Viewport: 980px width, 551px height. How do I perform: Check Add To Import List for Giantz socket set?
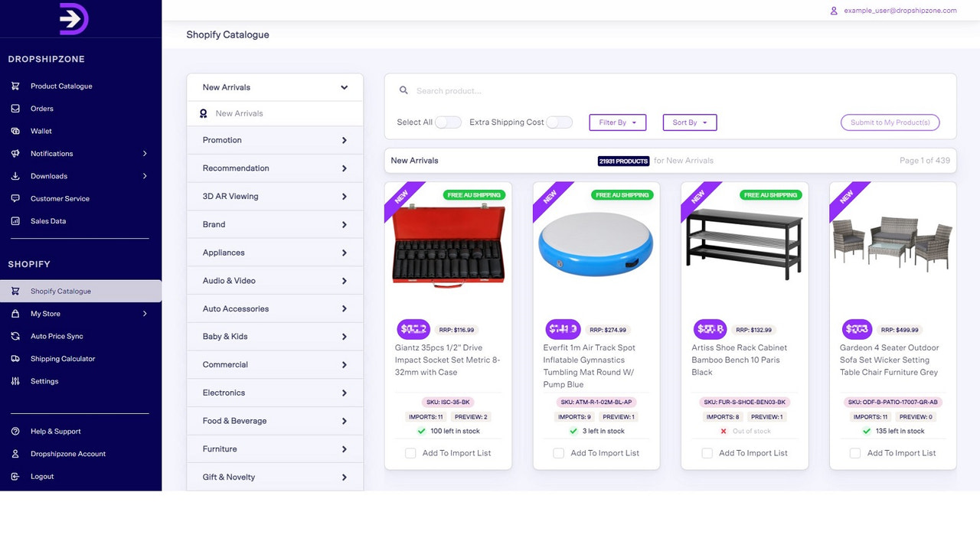(x=410, y=453)
